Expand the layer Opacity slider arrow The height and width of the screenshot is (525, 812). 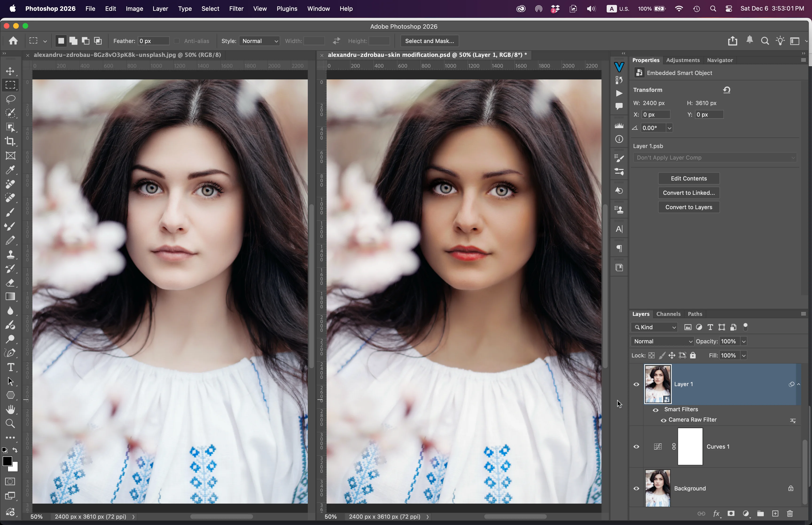click(x=744, y=341)
